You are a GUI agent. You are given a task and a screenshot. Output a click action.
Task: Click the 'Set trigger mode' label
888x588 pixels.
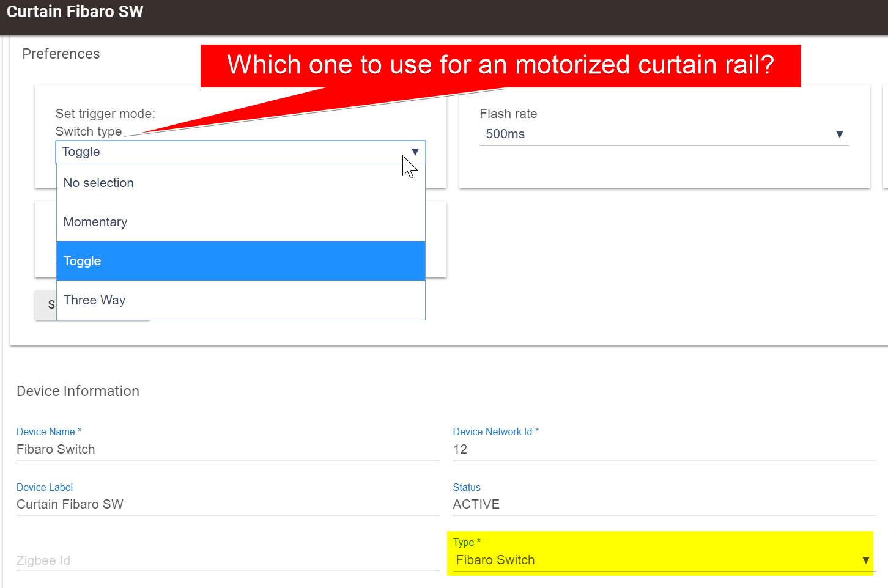click(105, 114)
